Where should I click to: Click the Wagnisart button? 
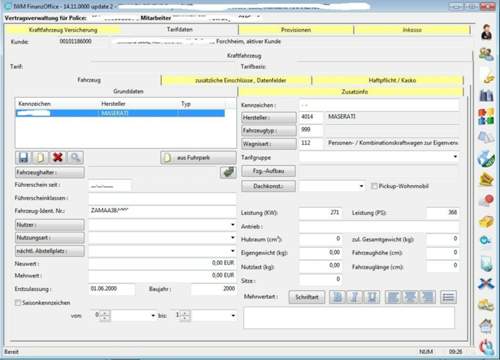pyautogui.click(x=269, y=144)
